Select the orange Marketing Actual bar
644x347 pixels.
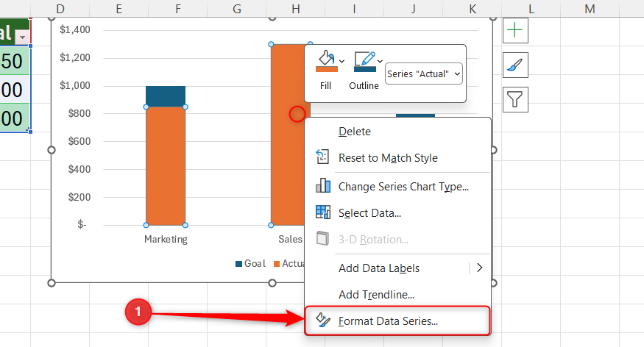(x=166, y=165)
